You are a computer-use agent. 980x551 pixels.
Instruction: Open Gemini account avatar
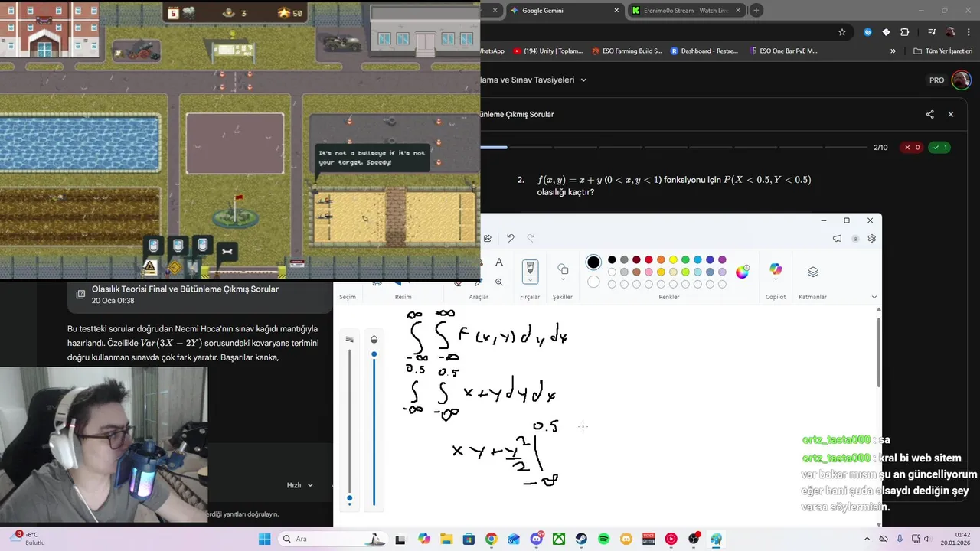tap(961, 80)
